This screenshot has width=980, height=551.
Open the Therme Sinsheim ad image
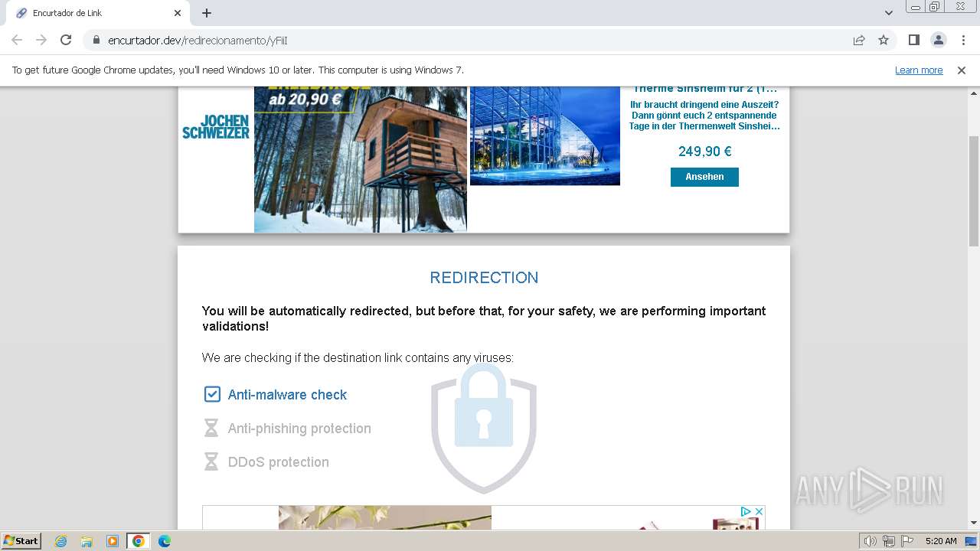pyautogui.click(x=545, y=135)
